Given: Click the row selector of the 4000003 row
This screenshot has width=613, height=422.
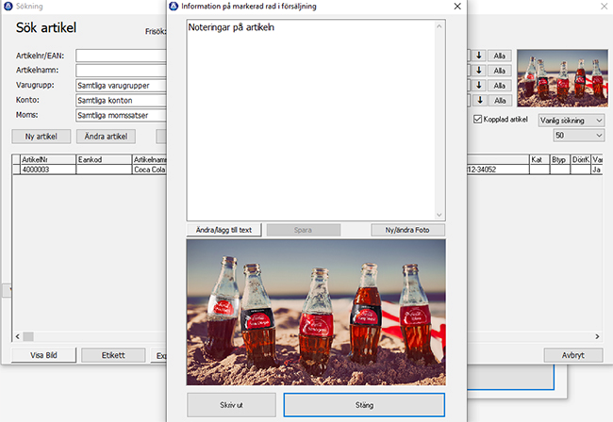Looking at the screenshot, I should pyautogui.click(x=16, y=169).
